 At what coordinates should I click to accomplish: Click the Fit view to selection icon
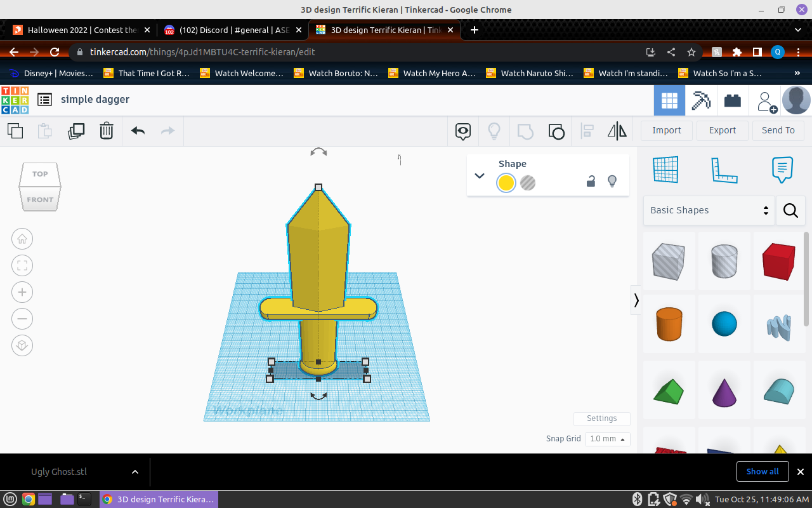click(22, 265)
